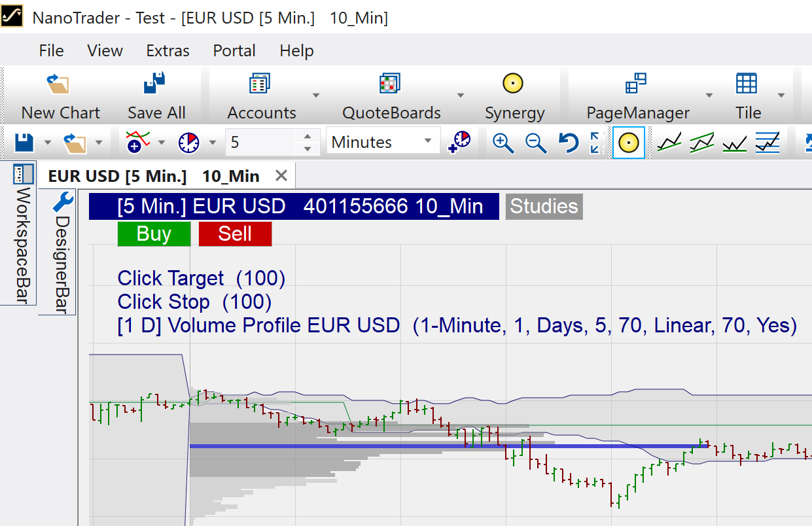Toggle the WorkspaceBar side panel

24,233
